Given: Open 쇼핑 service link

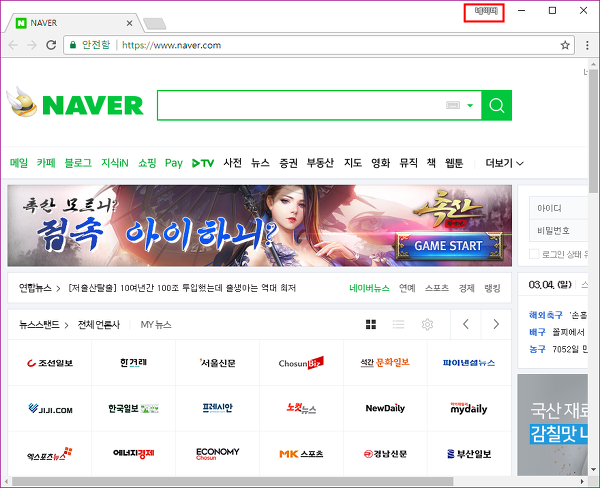Looking at the screenshot, I should tap(147, 163).
